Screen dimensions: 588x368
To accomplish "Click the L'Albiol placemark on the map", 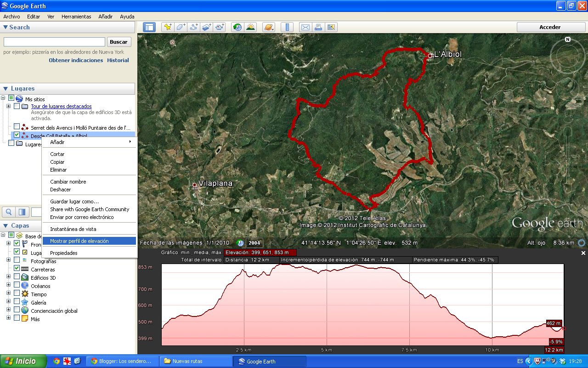I will click(430, 56).
